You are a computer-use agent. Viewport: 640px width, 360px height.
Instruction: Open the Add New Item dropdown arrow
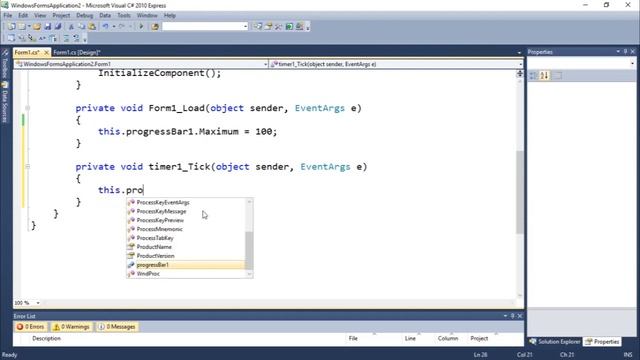click(x=29, y=27)
